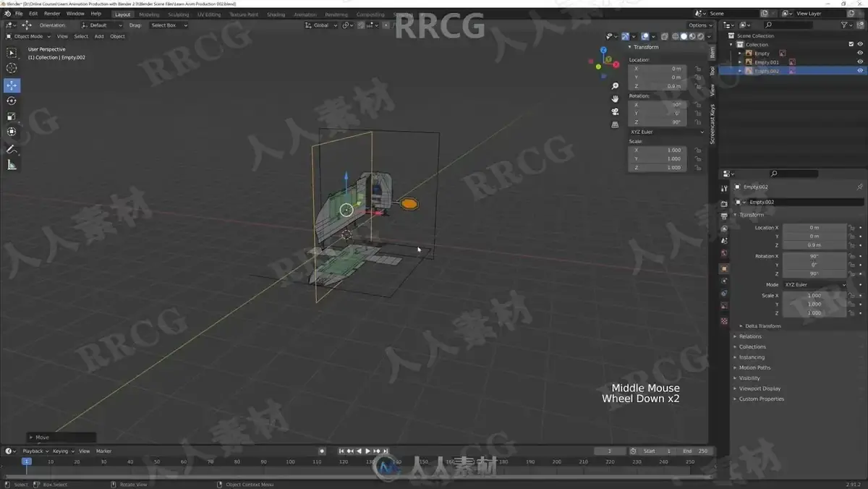Image resolution: width=868 pixels, height=489 pixels.
Task: Toggle camera view with the camera gizmo
Action: tap(615, 111)
